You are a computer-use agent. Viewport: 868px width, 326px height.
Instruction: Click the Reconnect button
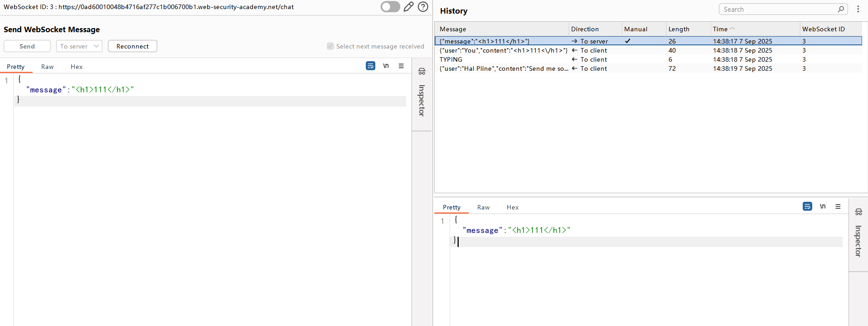tap(132, 46)
